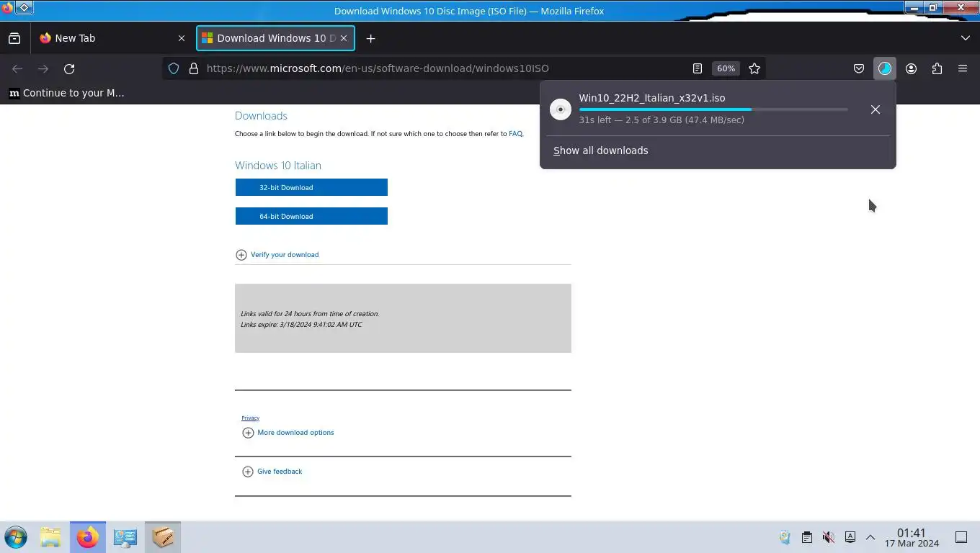Click the water glass tray icon
This screenshot has width=980, height=553.
785,537
